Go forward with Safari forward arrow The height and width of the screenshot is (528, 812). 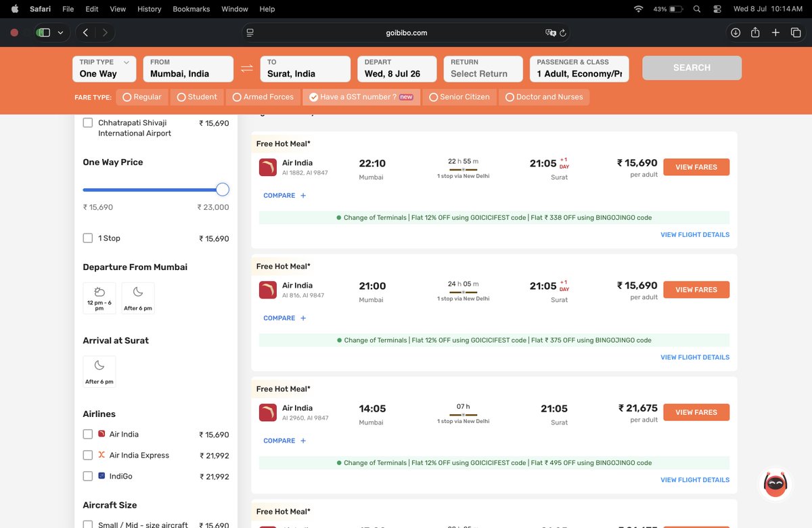click(x=105, y=32)
